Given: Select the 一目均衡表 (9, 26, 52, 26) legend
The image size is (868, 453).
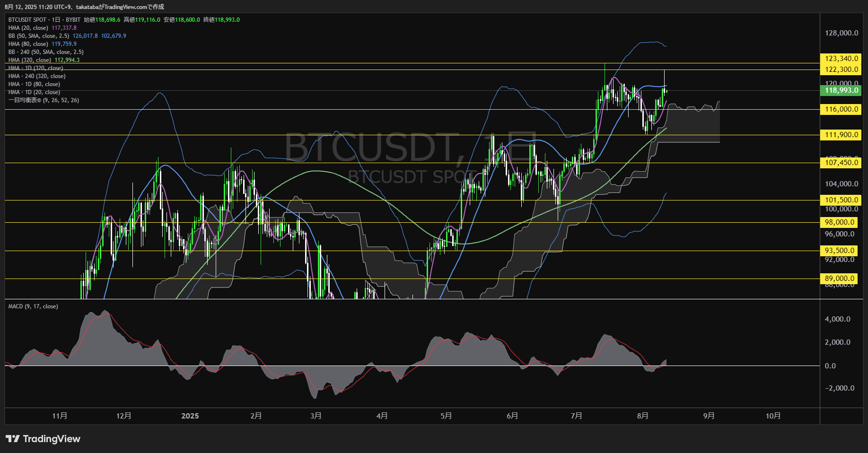Looking at the screenshot, I should coord(44,100).
